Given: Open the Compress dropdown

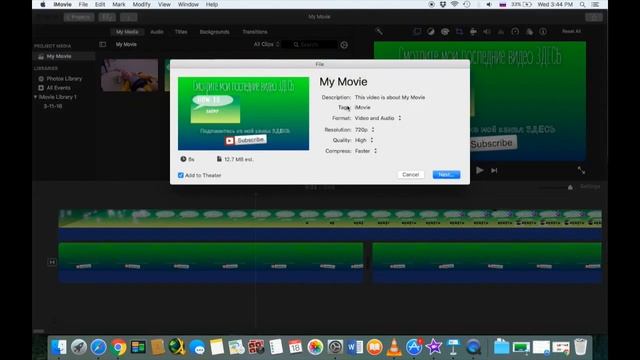Looking at the screenshot, I should pyautogui.click(x=366, y=151).
